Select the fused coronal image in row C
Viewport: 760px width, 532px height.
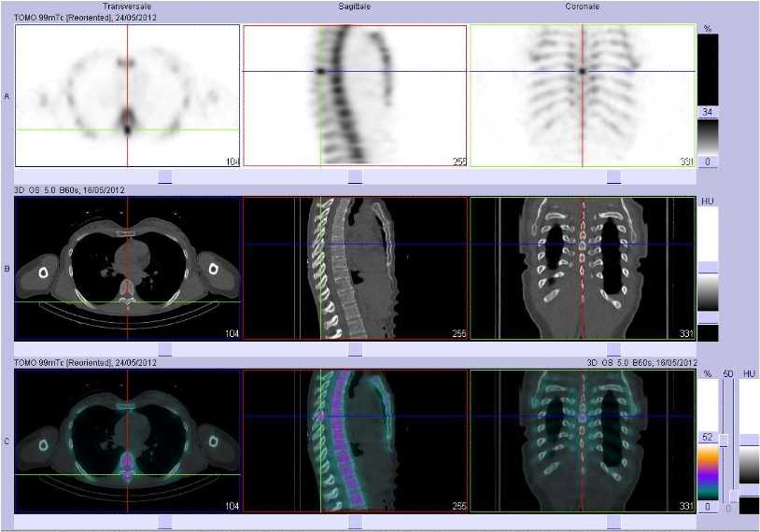point(583,441)
